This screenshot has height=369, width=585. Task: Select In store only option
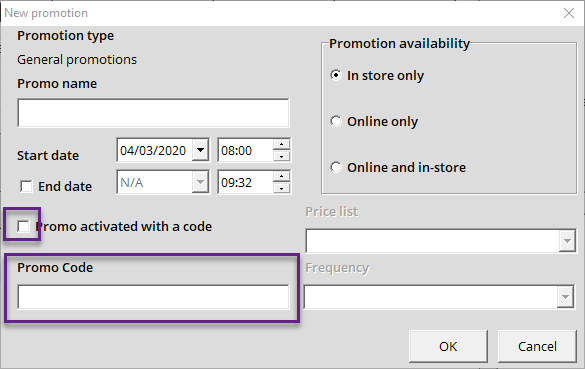coord(336,75)
